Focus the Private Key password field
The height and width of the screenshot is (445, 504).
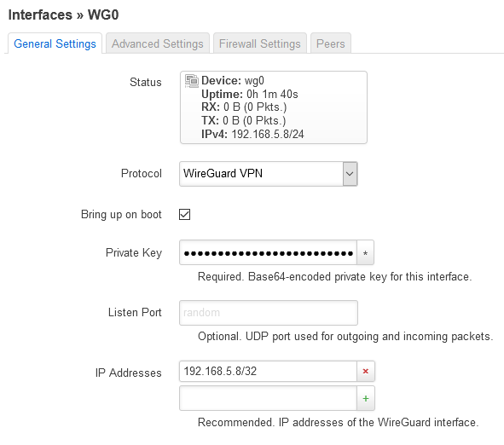(268, 253)
